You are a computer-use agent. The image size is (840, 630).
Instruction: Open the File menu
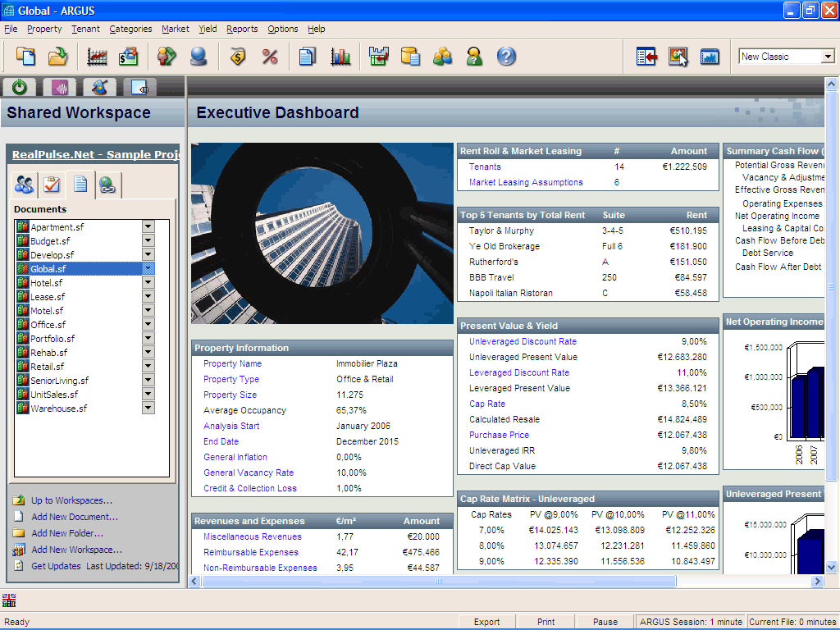click(11, 29)
